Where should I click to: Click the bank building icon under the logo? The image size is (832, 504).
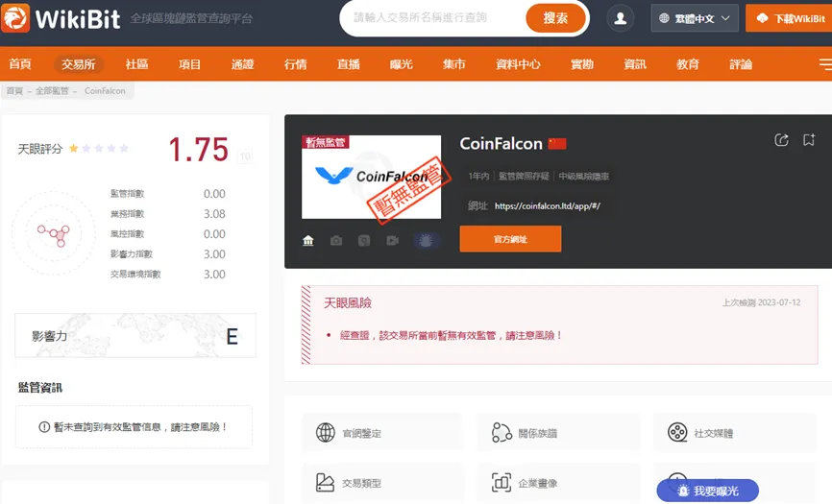308,241
